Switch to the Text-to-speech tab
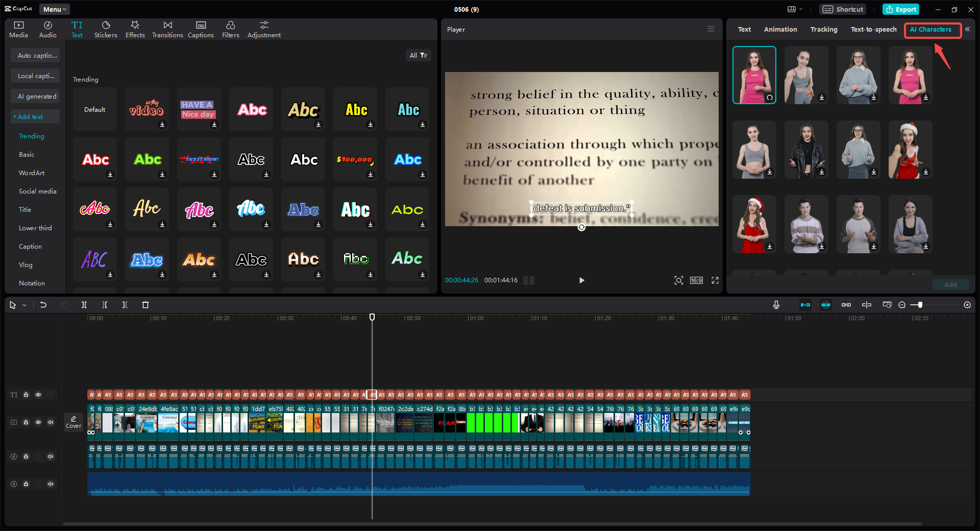Image resolution: width=980 pixels, height=531 pixels. (x=873, y=30)
